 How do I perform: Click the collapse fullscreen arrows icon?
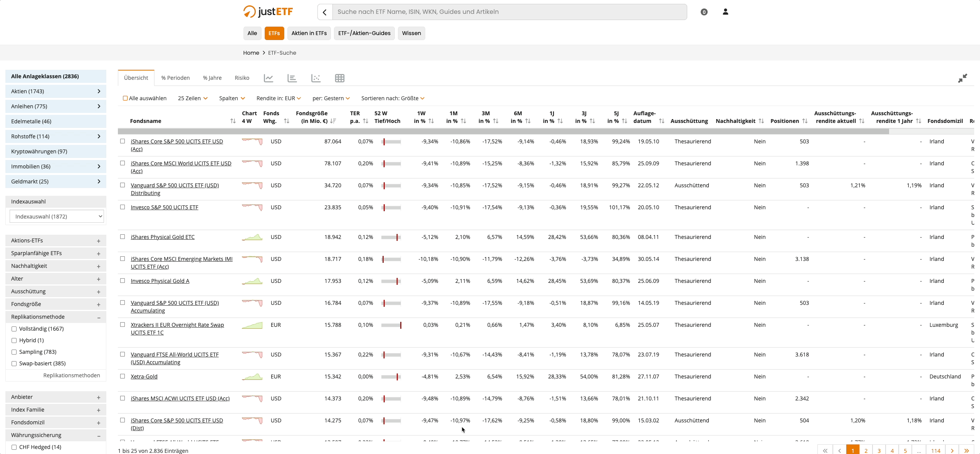click(x=962, y=78)
